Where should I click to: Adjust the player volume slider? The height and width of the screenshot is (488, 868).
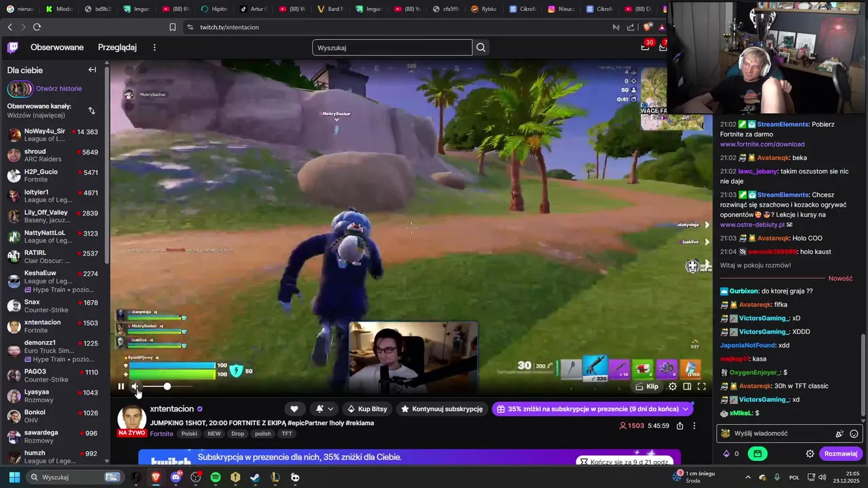point(167,386)
